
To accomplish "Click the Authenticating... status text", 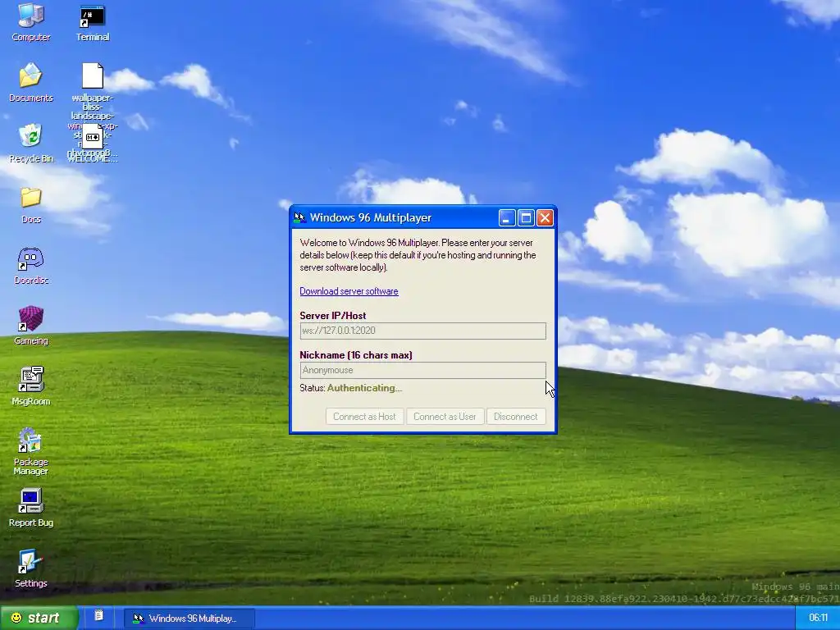I will point(364,388).
